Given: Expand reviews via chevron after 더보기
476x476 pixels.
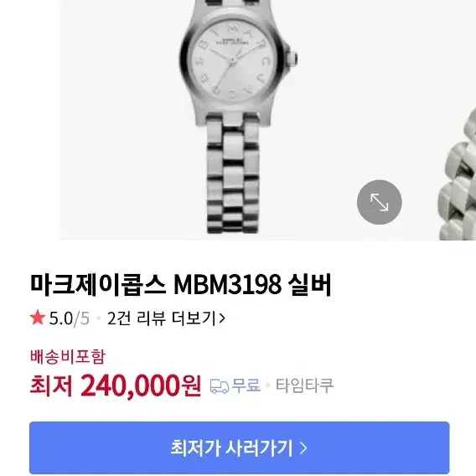Looking at the screenshot, I should pos(222,318).
